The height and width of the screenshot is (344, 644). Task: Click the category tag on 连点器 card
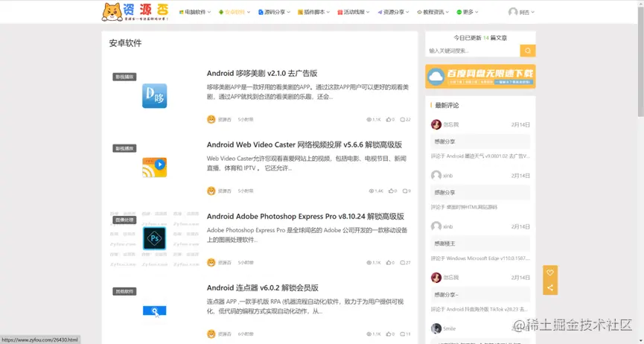124,291
